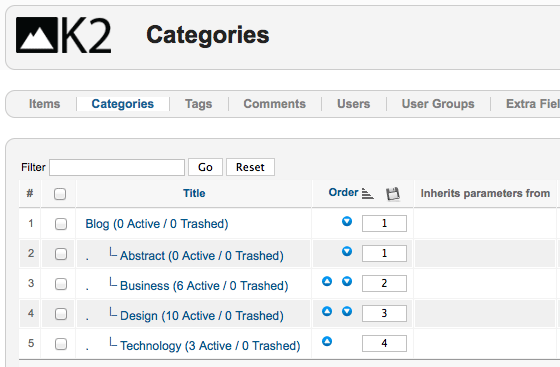Click the Go filter button
The image size is (560, 367).
coord(205,167)
